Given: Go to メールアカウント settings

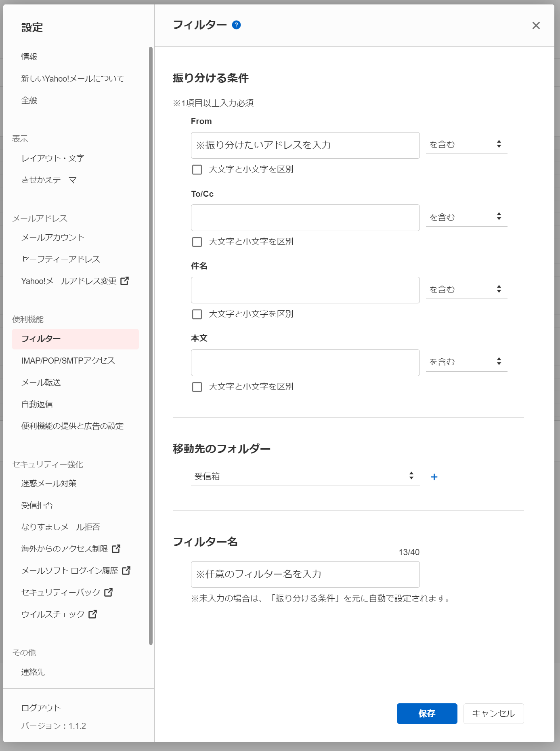Looking at the screenshot, I should 53,238.
